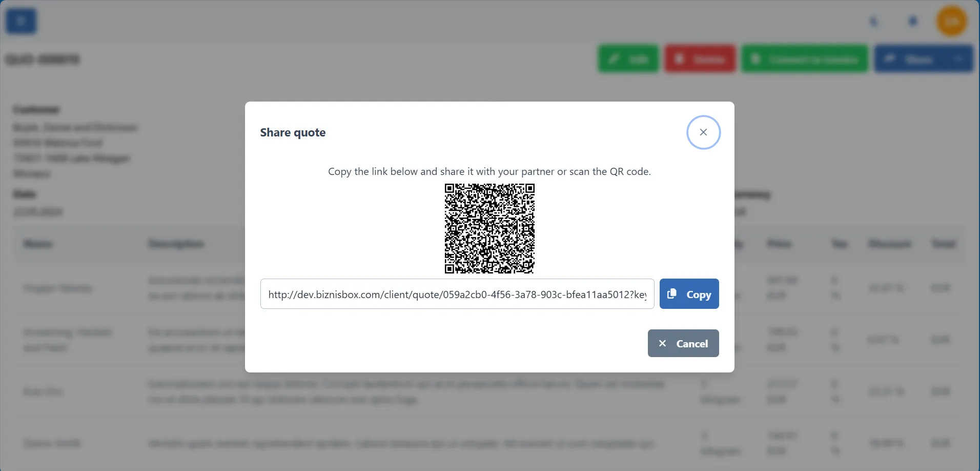
Task: Close the Share quote dialog with X
Action: tap(703, 132)
